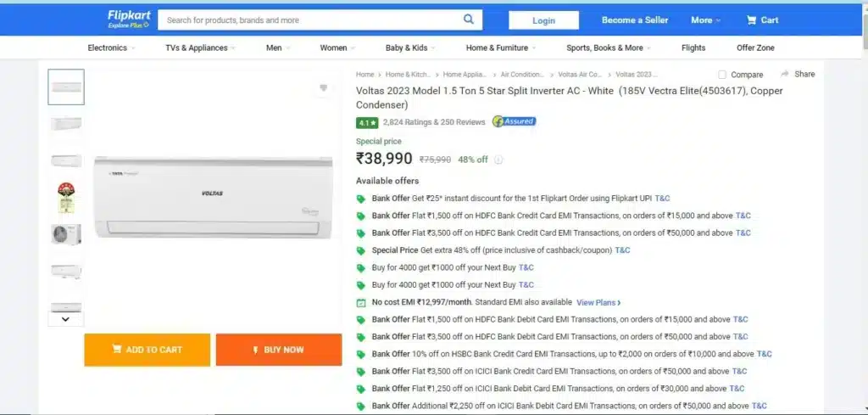Click the Explore Plus text under logo
868x415 pixels.
[x=128, y=25]
